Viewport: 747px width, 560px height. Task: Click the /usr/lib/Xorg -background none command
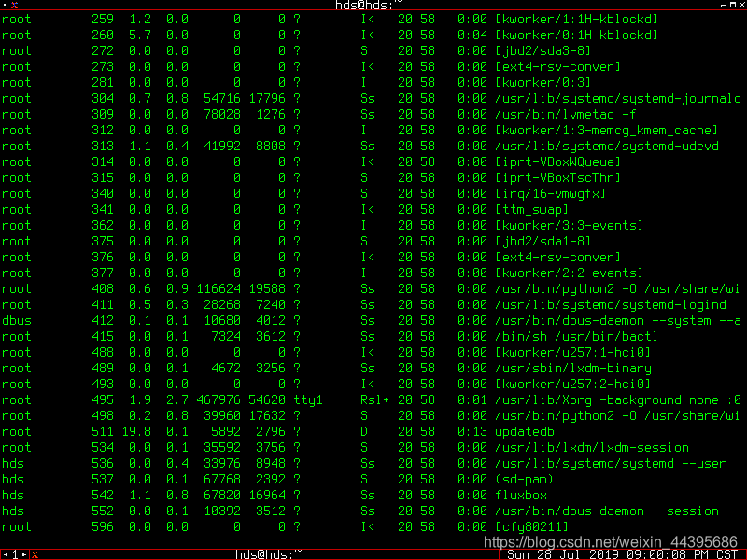[x=618, y=400]
